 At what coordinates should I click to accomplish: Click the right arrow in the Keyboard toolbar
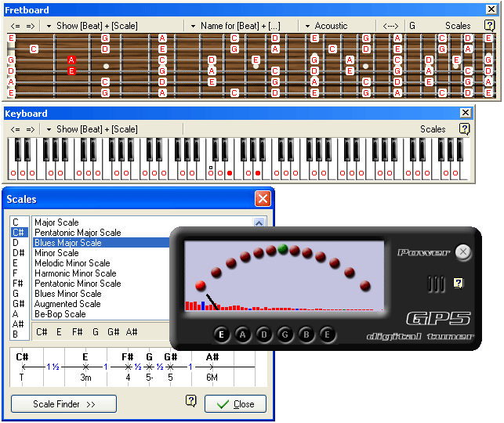(31, 129)
